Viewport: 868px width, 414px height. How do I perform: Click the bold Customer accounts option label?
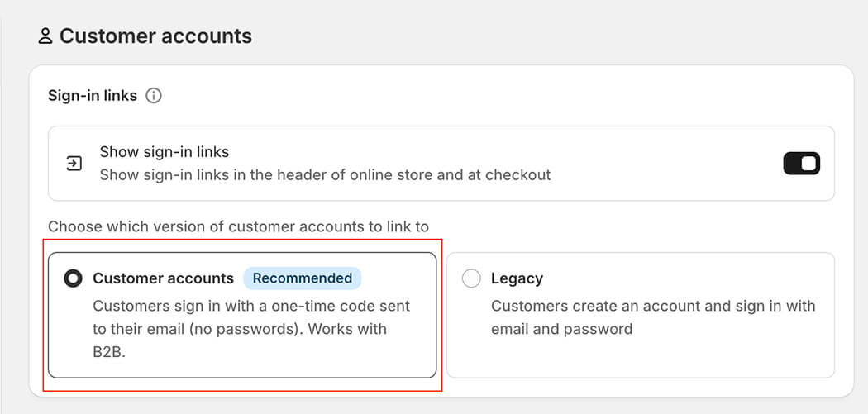click(164, 278)
